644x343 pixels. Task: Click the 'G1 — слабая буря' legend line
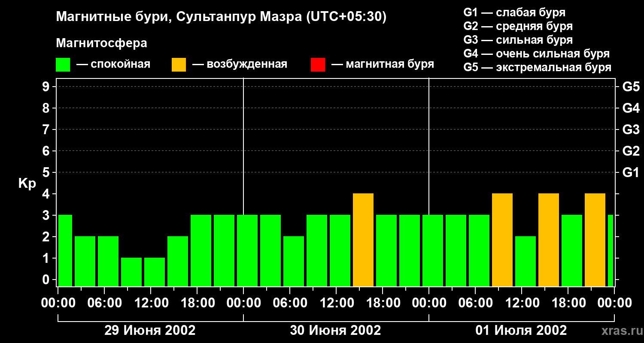coord(514,12)
